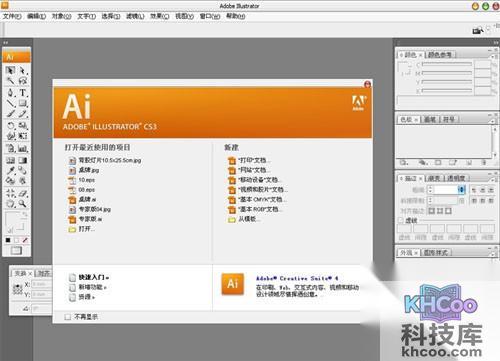Tick the 不再显示 checkbox
This screenshot has width=500, height=361.
(x=68, y=317)
